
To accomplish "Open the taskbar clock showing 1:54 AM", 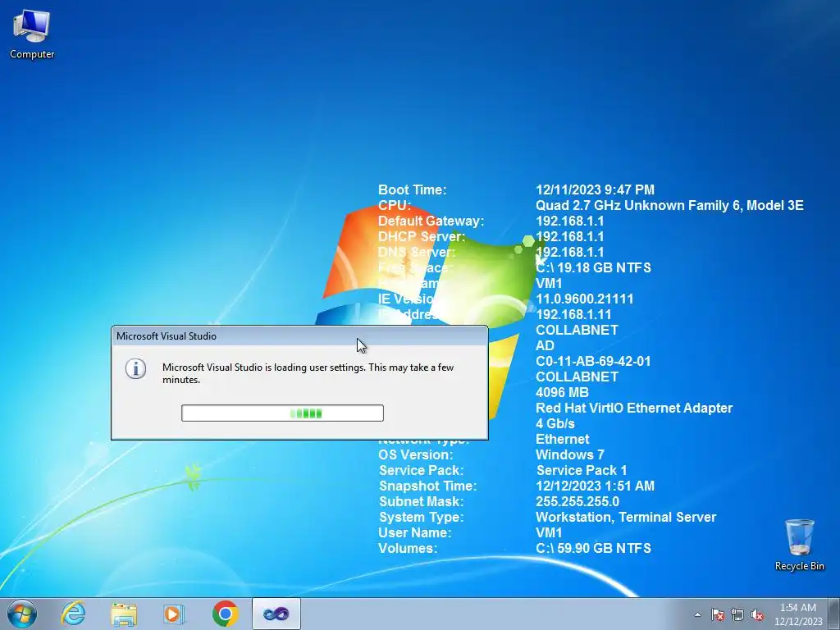I will click(798, 614).
